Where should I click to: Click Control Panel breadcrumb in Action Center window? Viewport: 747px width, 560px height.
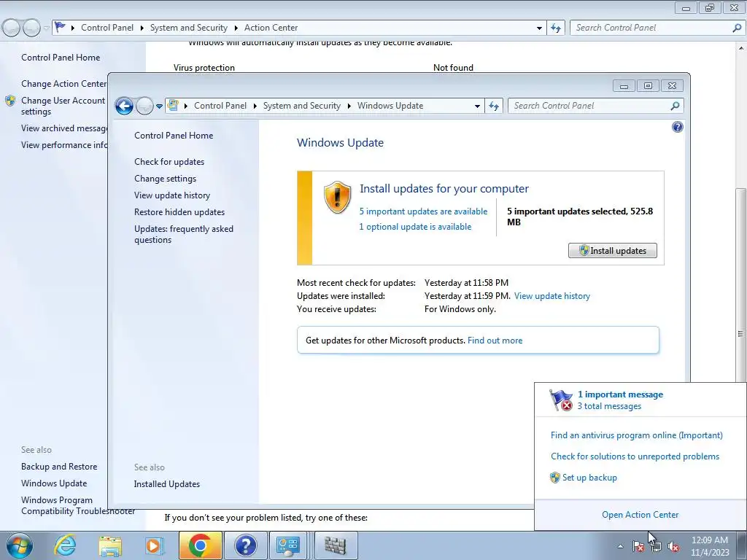click(107, 28)
